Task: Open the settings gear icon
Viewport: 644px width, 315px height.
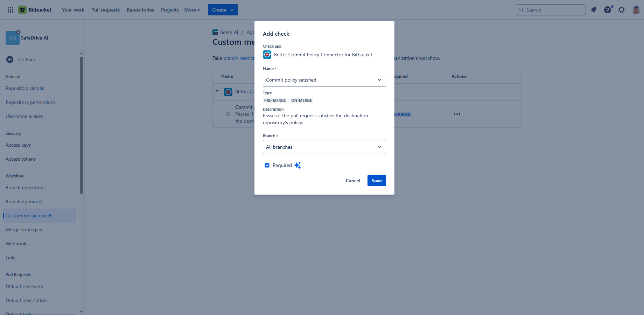Action: pos(622,10)
